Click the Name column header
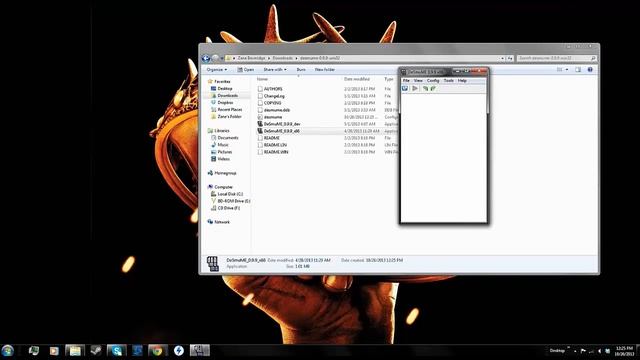This screenshot has height=360, width=640. click(x=262, y=79)
